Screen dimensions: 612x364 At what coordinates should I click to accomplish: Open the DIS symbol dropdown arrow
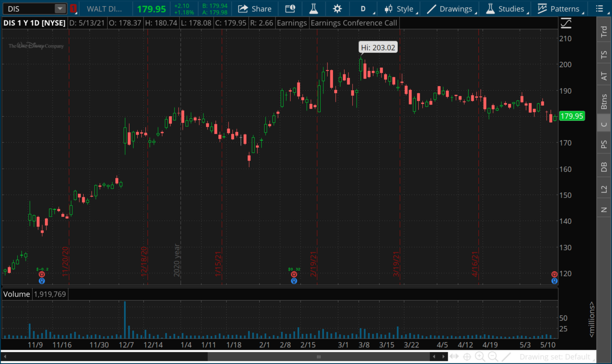click(61, 9)
